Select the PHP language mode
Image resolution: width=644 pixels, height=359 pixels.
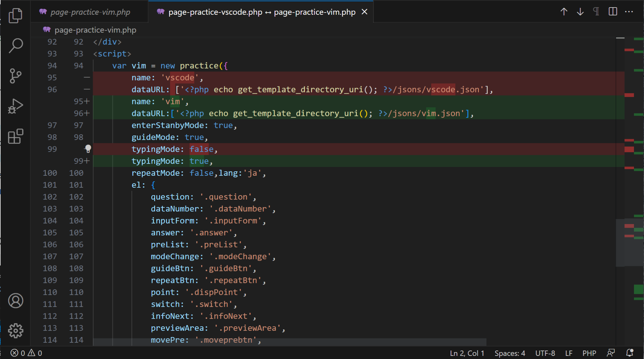(x=589, y=353)
